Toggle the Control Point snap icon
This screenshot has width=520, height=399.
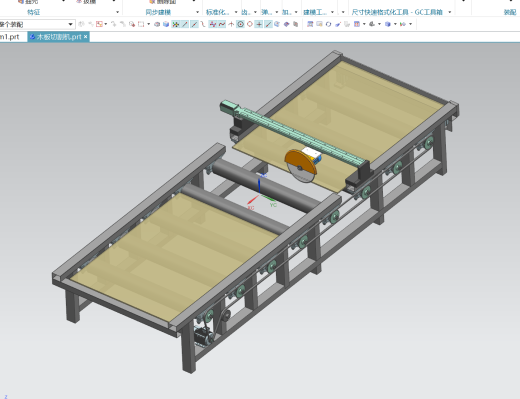coord(203,24)
